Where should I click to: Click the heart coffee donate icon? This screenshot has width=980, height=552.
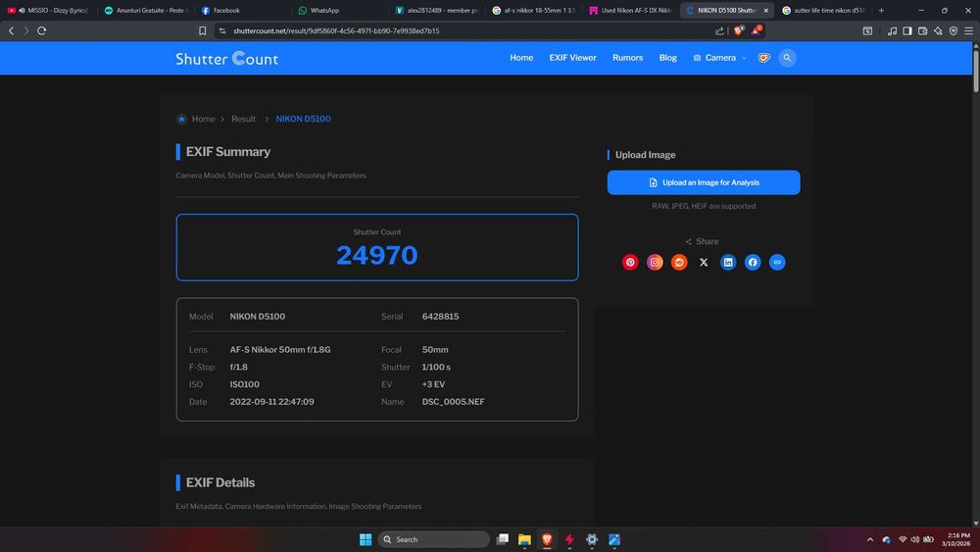763,58
